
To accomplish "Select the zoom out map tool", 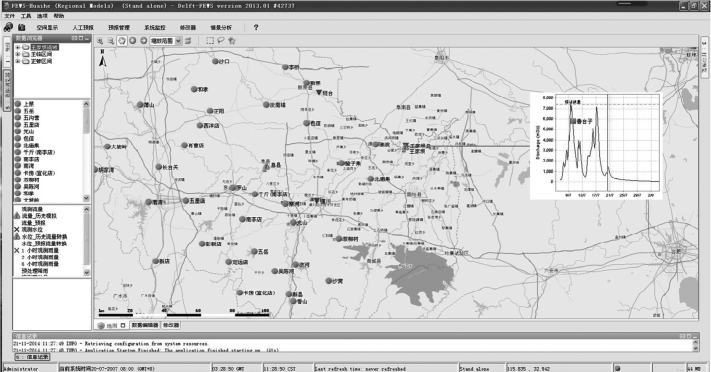I will pyautogui.click(x=111, y=41).
